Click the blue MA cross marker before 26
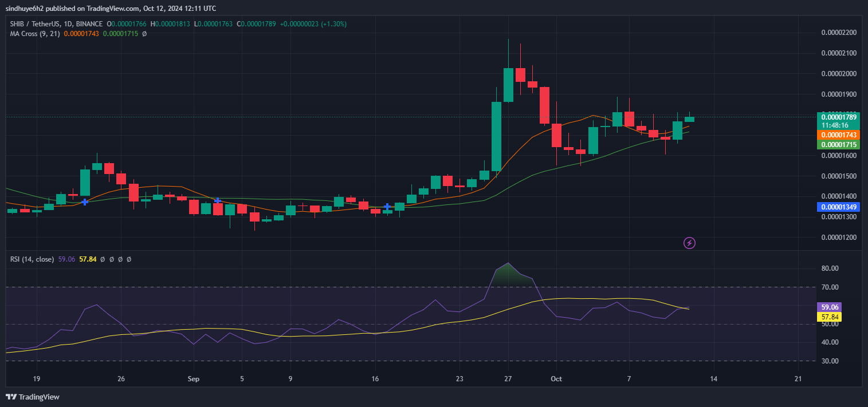Image resolution: width=868 pixels, height=407 pixels. coord(85,202)
